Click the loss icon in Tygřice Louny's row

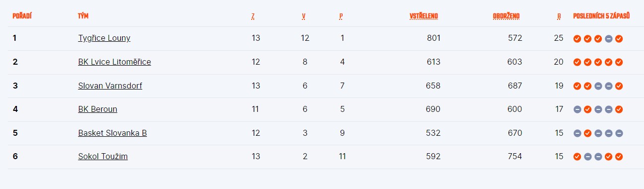tap(608, 38)
